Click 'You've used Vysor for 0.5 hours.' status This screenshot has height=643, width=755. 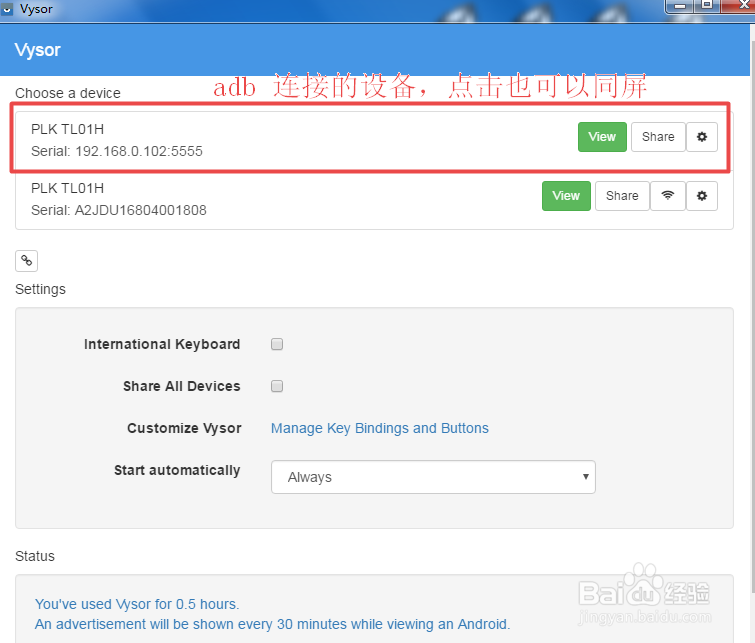(x=137, y=604)
